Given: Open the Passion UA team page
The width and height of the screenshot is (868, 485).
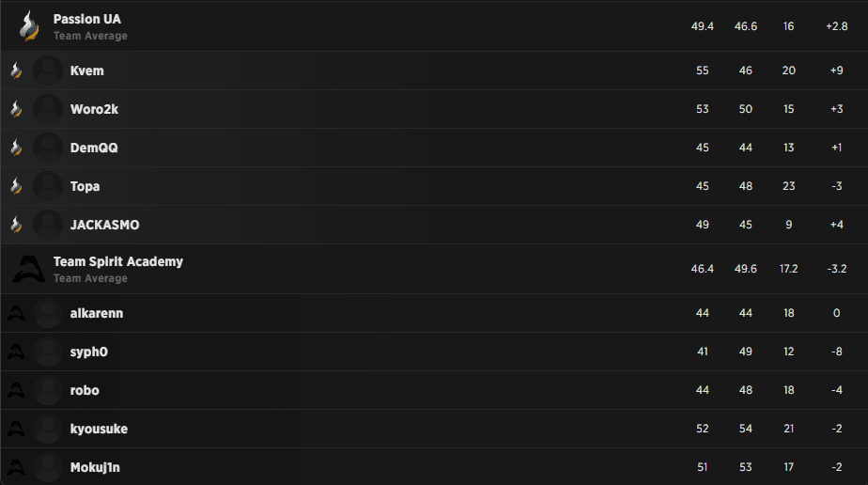Looking at the screenshot, I should coord(86,19).
